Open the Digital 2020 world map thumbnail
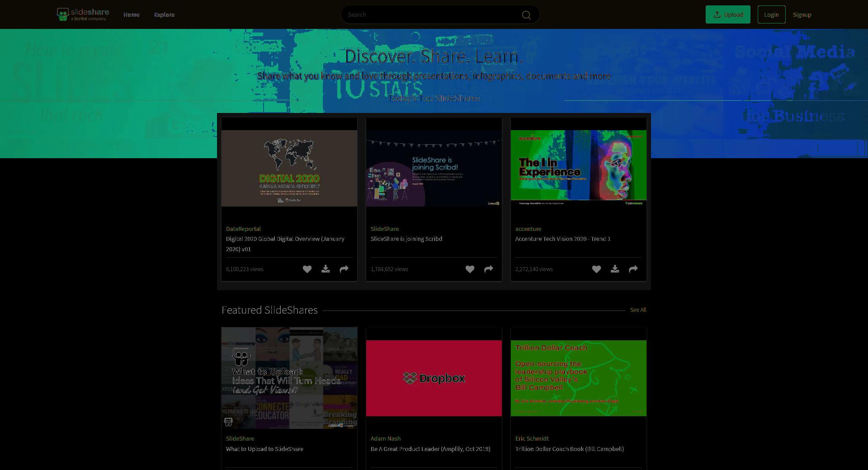This screenshot has height=470, width=868. (289, 168)
